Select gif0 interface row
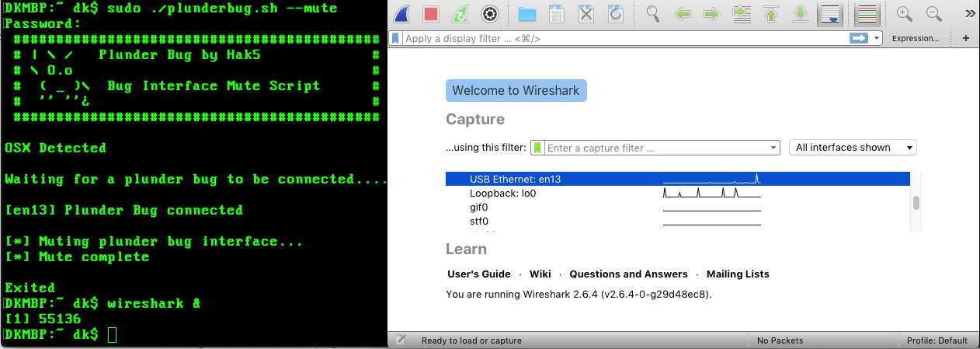The image size is (980, 349). [678, 207]
